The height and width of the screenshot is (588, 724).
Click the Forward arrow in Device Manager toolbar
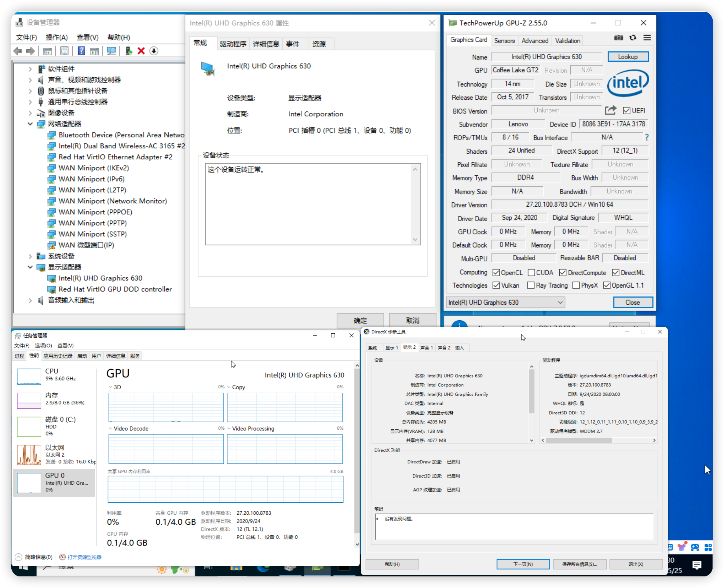click(31, 51)
